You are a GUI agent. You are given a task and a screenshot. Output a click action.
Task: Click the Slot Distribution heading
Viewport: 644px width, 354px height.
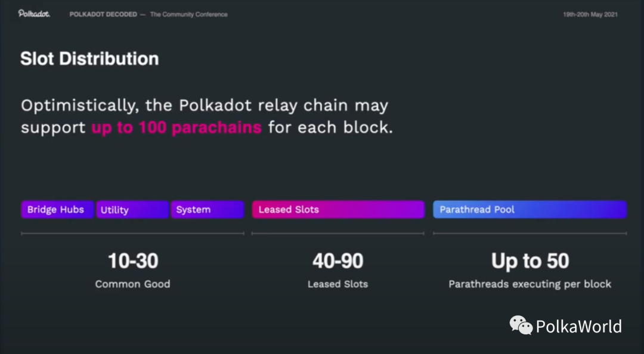point(89,59)
